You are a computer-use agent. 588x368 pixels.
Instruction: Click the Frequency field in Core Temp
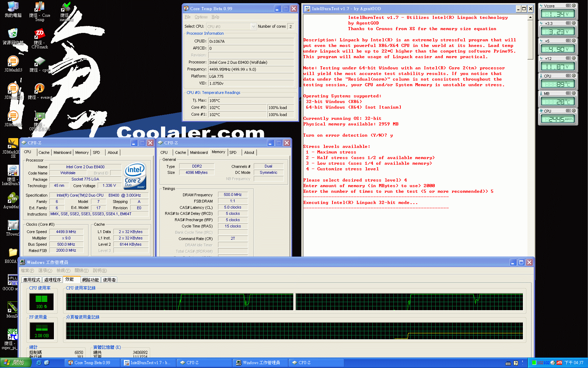(x=252, y=69)
